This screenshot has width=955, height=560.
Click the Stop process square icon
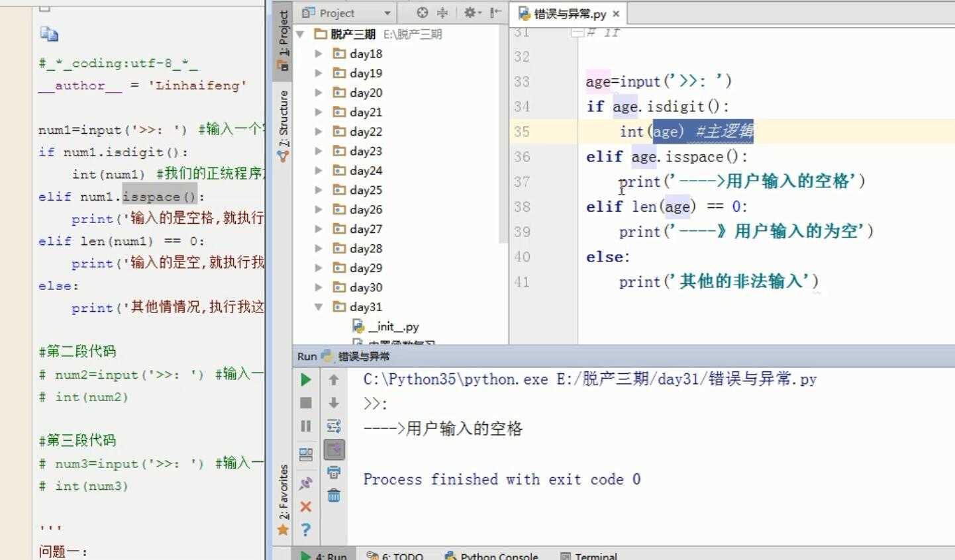point(305,402)
